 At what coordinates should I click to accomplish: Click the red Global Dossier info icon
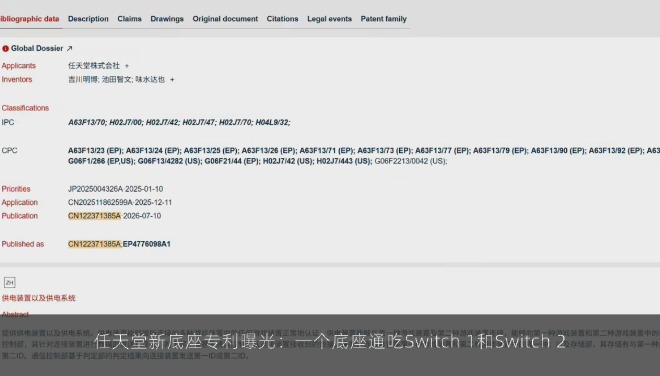5,48
